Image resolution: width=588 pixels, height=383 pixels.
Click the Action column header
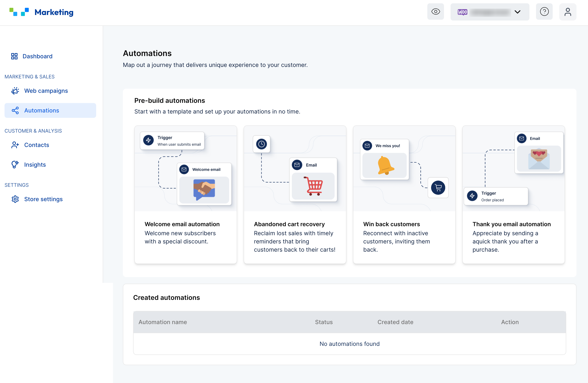pos(510,322)
